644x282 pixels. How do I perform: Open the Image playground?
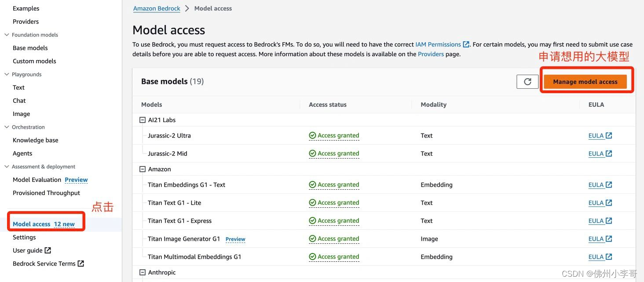click(22, 114)
